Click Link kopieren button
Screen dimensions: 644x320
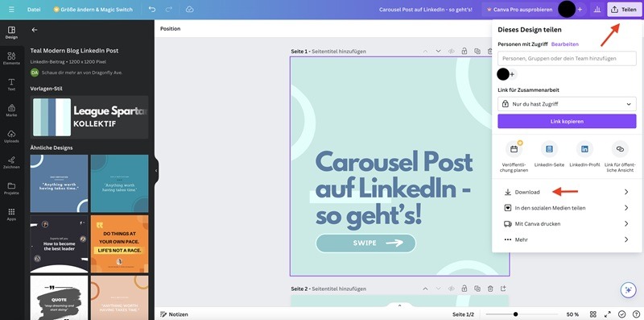[x=567, y=122]
